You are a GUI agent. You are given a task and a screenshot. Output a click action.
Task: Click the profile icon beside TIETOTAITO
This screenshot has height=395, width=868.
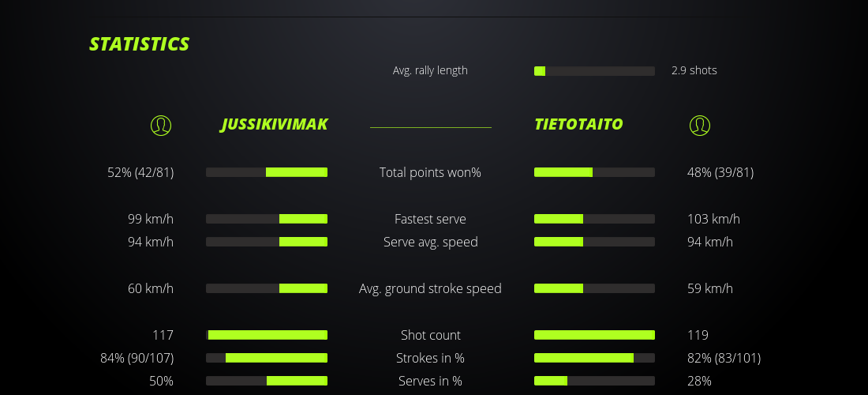(x=699, y=125)
